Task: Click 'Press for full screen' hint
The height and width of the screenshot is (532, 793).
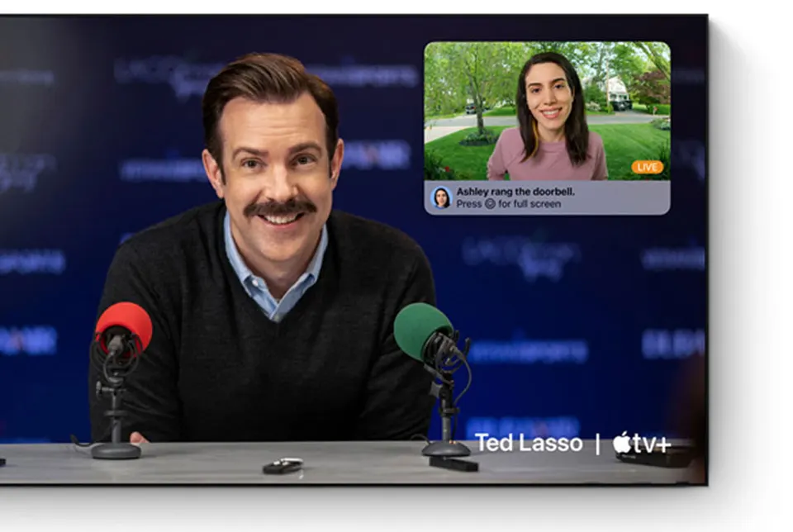Action: (508, 204)
